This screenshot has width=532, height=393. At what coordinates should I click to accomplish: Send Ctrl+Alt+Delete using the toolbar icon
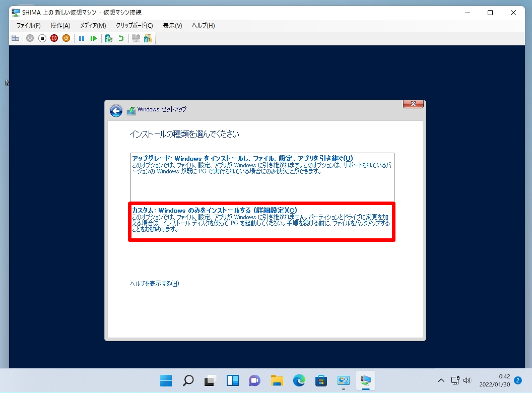(15, 38)
